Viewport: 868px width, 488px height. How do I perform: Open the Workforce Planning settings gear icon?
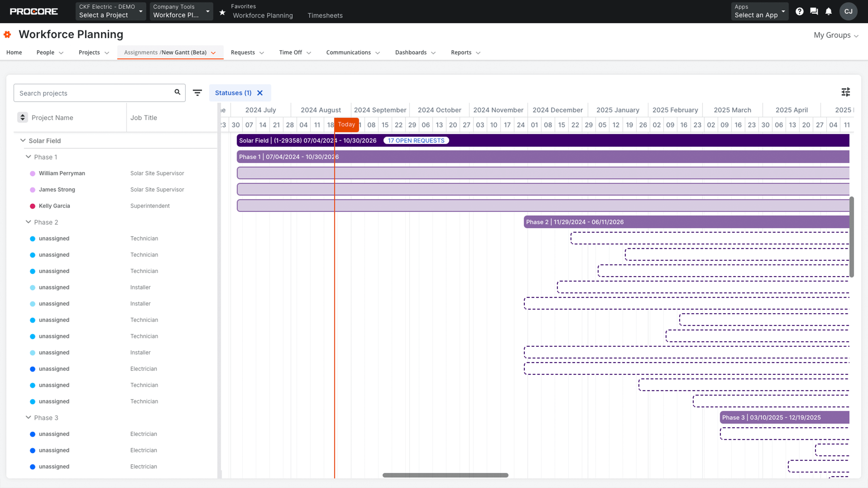7,34
